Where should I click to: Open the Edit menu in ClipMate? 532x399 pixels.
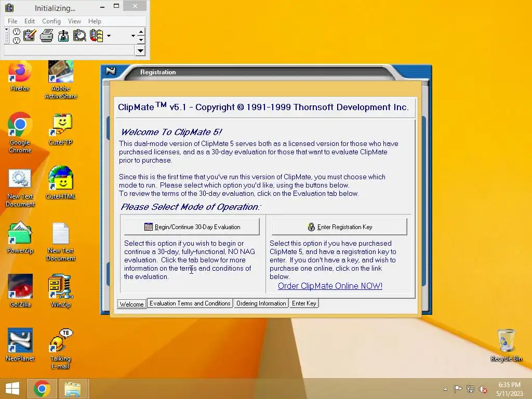coord(30,21)
